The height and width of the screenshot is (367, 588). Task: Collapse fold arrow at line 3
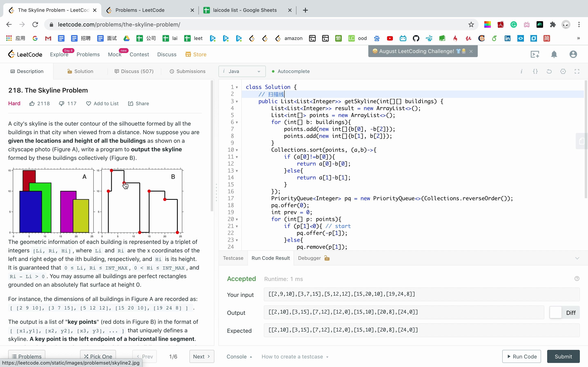(x=237, y=102)
